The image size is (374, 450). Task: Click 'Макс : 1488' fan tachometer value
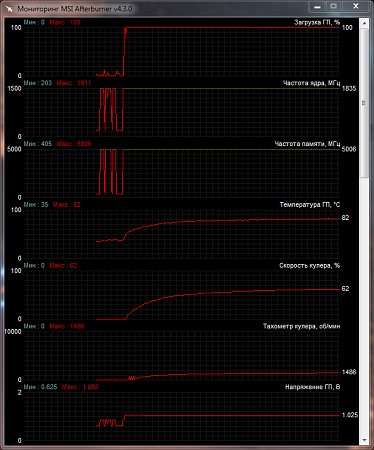[67, 326]
